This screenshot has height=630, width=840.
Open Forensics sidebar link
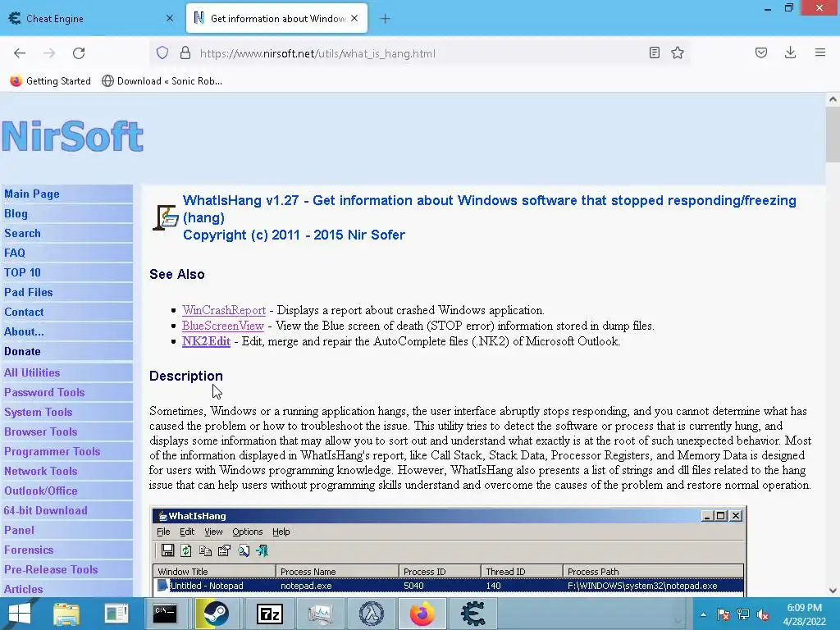[29, 550]
